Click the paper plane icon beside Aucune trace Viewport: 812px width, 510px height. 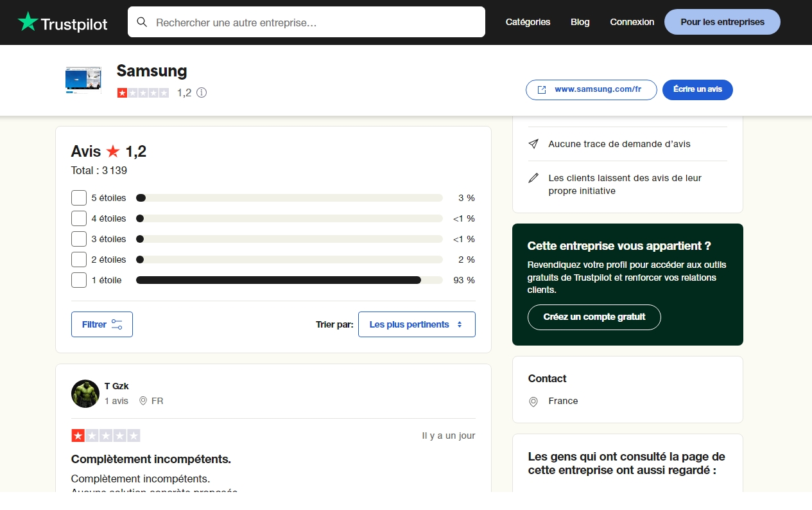click(533, 144)
